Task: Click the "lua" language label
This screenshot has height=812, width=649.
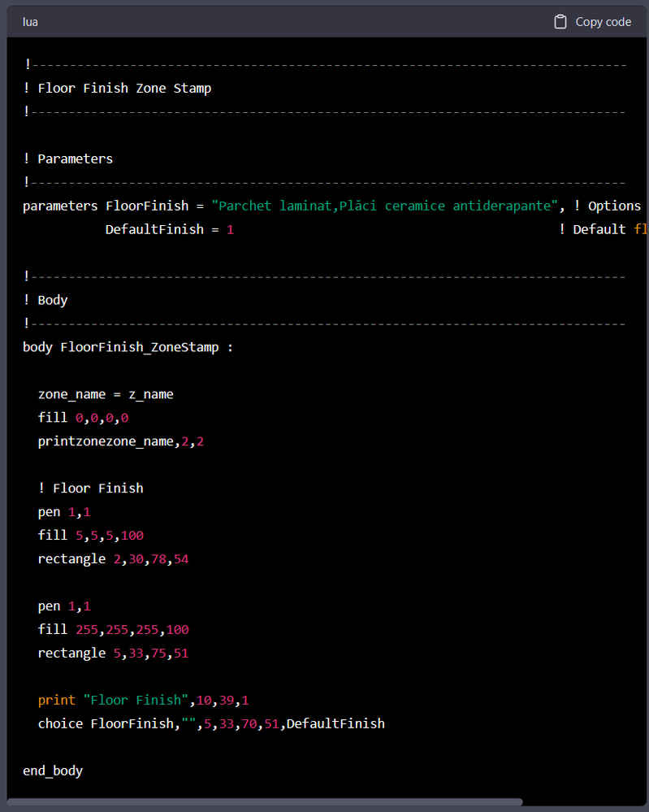Action: 30,22
